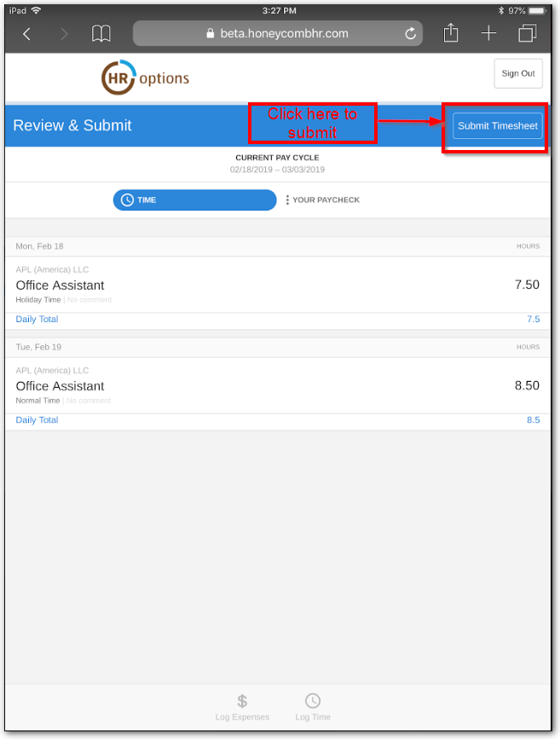The width and height of the screenshot is (560, 739).
Task: Show all tabs with the tabs icon
Action: click(x=527, y=34)
